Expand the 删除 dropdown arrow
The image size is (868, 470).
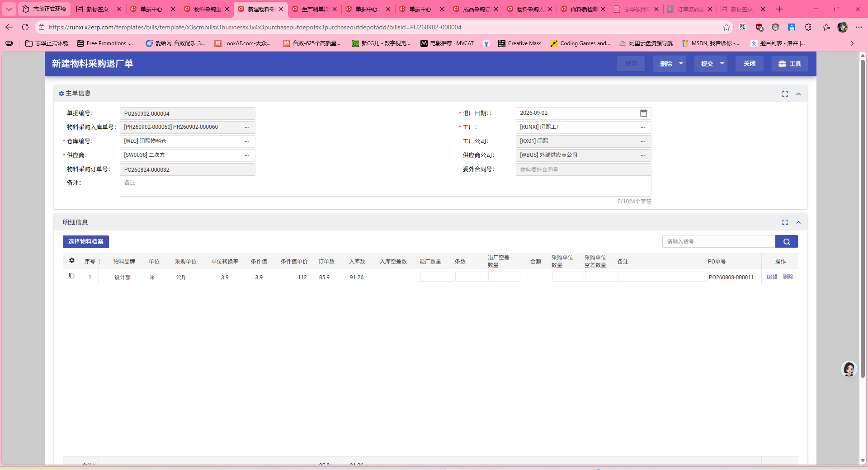[681, 64]
